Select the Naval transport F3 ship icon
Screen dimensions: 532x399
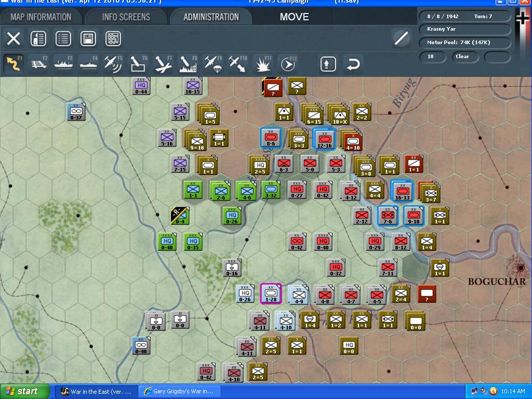pos(63,64)
